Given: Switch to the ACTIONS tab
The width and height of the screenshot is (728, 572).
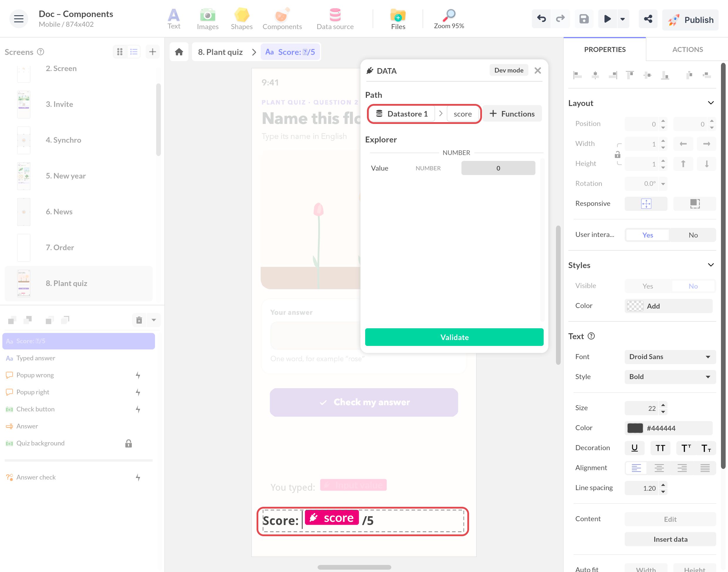Looking at the screenshot, I should click(x=687, y=50).
